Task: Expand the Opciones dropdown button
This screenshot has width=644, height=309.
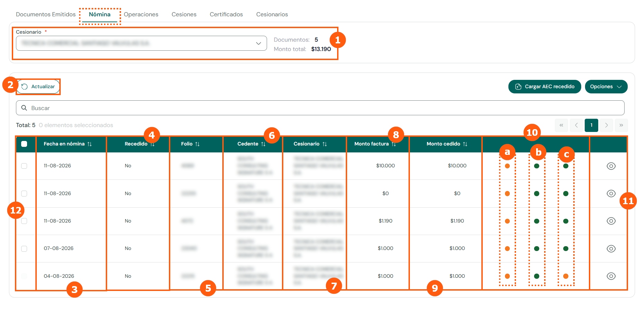Action: click(606, 87)
